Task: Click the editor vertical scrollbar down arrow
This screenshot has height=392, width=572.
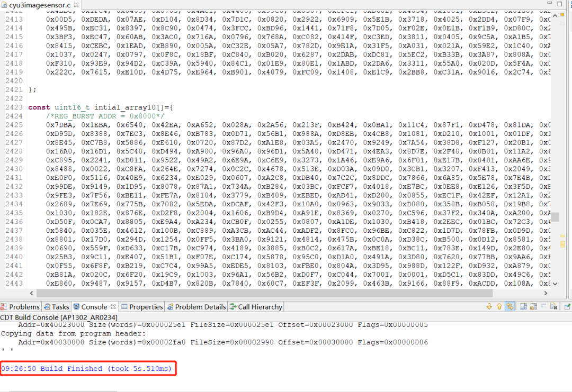Action: click(555, 285)
